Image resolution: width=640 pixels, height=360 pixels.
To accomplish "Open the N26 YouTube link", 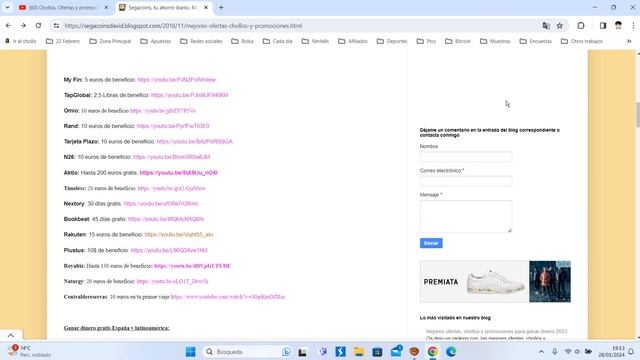I will point(171,157).
